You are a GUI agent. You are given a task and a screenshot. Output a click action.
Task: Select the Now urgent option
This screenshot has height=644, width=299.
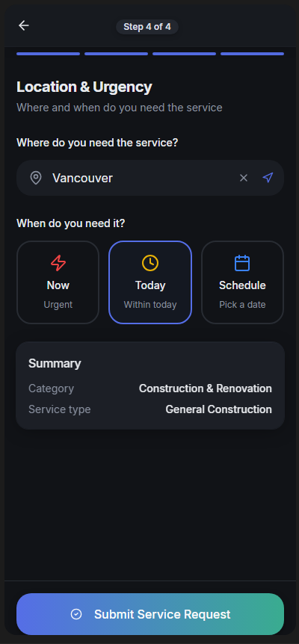[58, 282]
